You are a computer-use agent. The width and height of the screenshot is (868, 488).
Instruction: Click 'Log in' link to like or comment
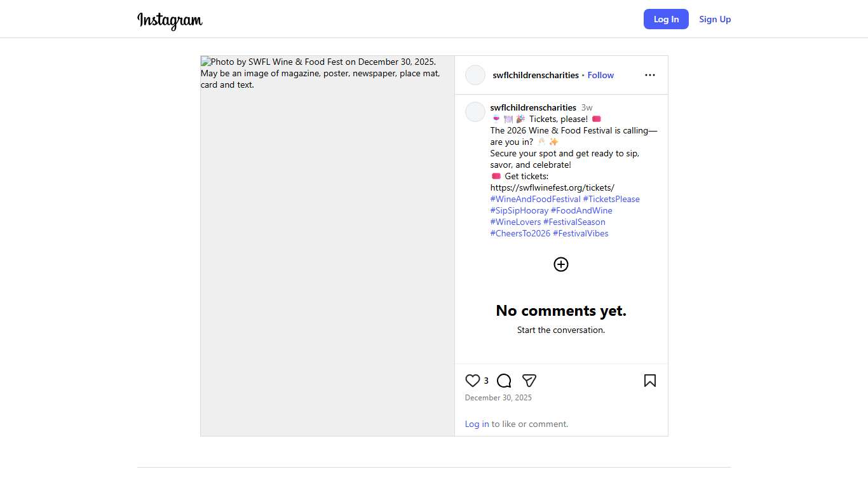pos(477,424)
